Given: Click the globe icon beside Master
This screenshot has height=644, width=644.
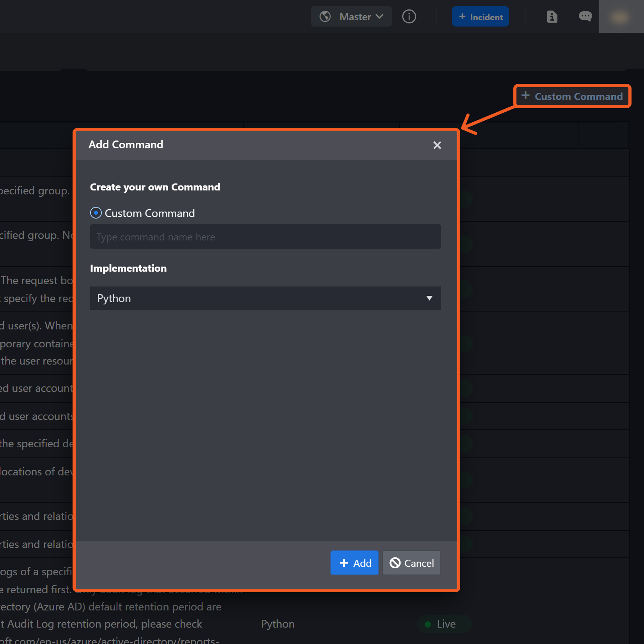Looking at the screenshot, I should pos(325,17).
